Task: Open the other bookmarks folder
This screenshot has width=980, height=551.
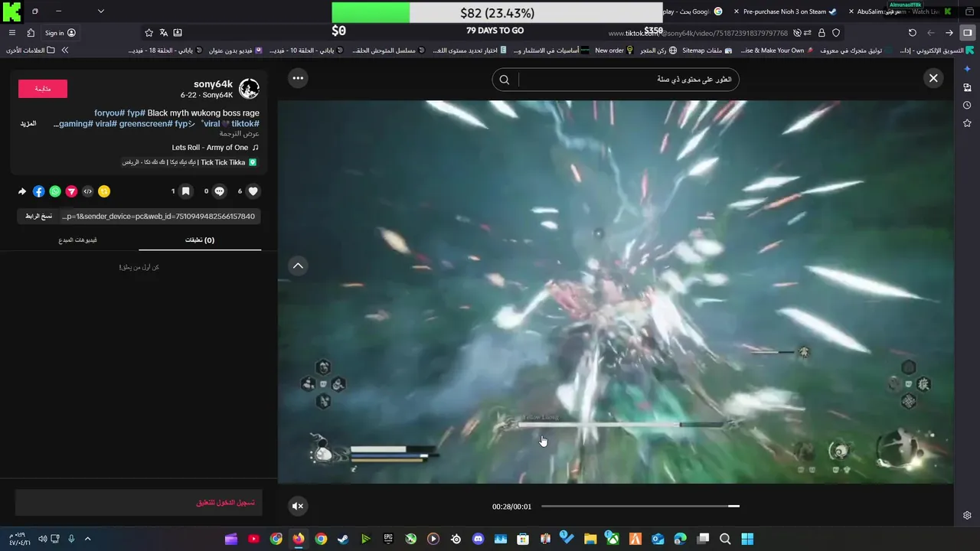Action: coord(31,51)
